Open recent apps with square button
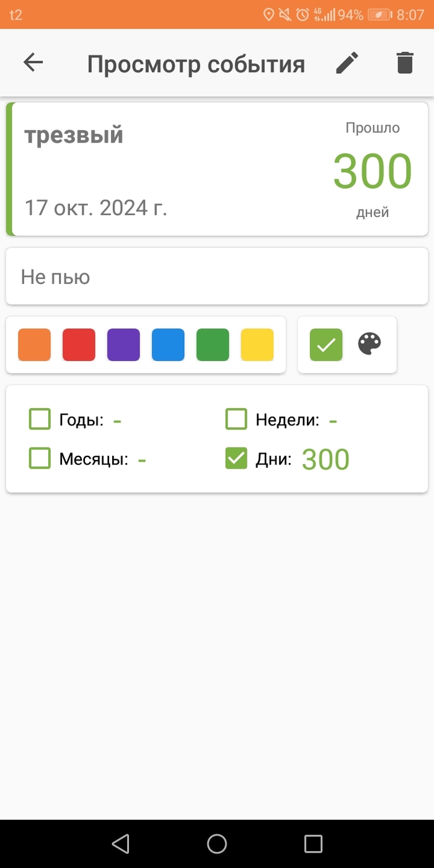 pyautogui.click(x=314, y=843)
